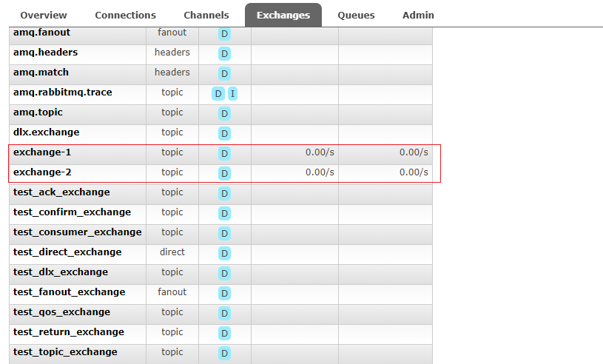Click exchange-1 message rate in 0.00/s
This screenshot has height=364, width=603.
(320, 152)
